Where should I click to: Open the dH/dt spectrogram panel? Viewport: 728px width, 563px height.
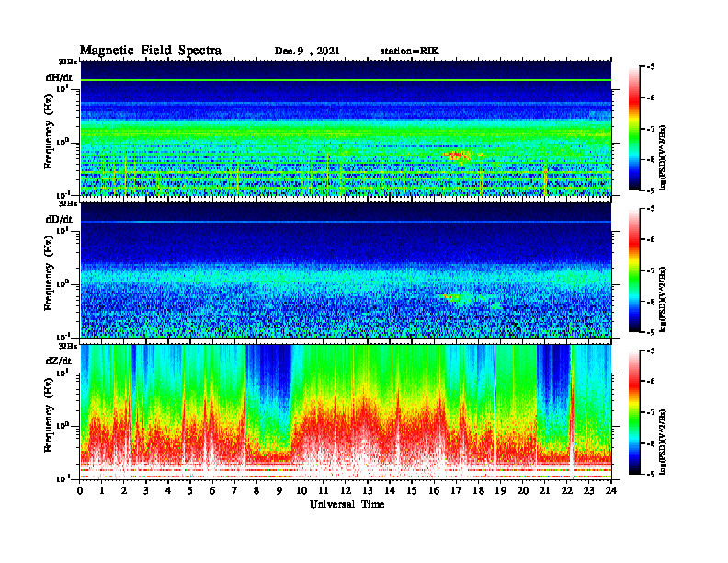[346, 128]
